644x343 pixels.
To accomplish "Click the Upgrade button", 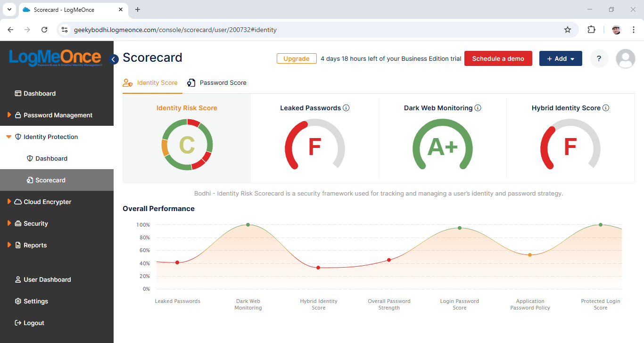I will 297,58.
